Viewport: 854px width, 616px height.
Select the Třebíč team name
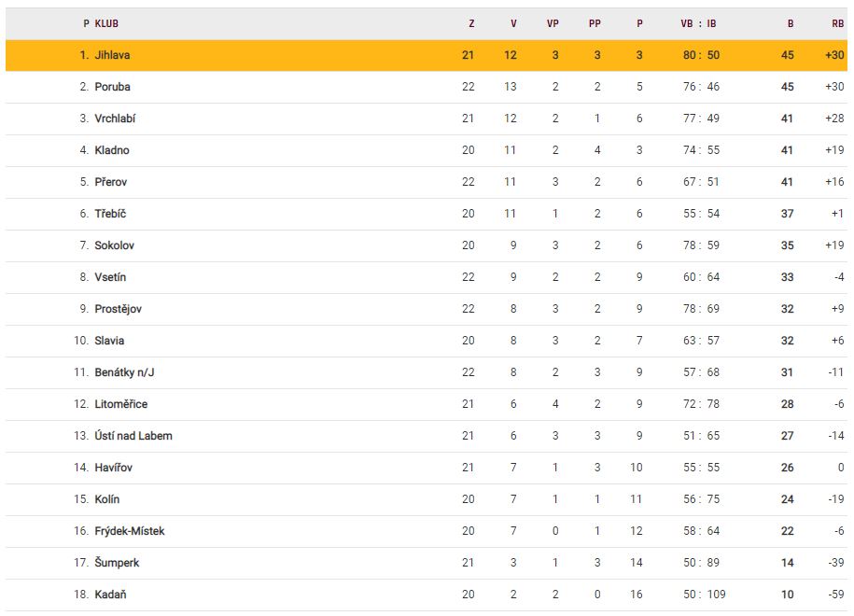pyautogui.click(x=110, y=214)
